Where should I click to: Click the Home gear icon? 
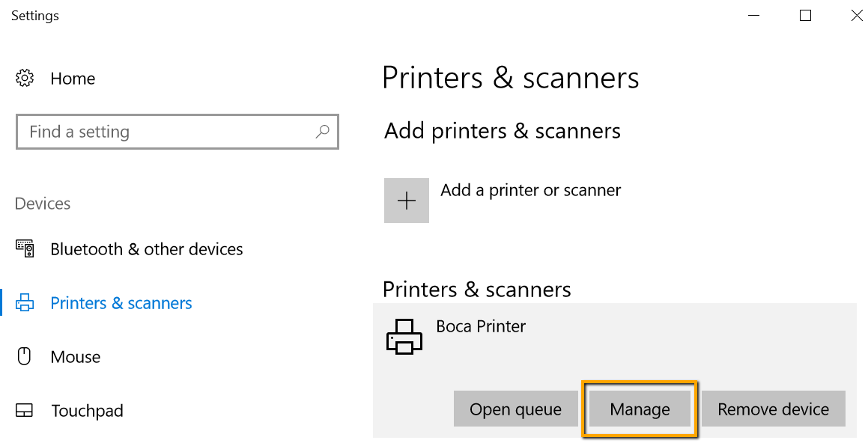coord(25,78)
